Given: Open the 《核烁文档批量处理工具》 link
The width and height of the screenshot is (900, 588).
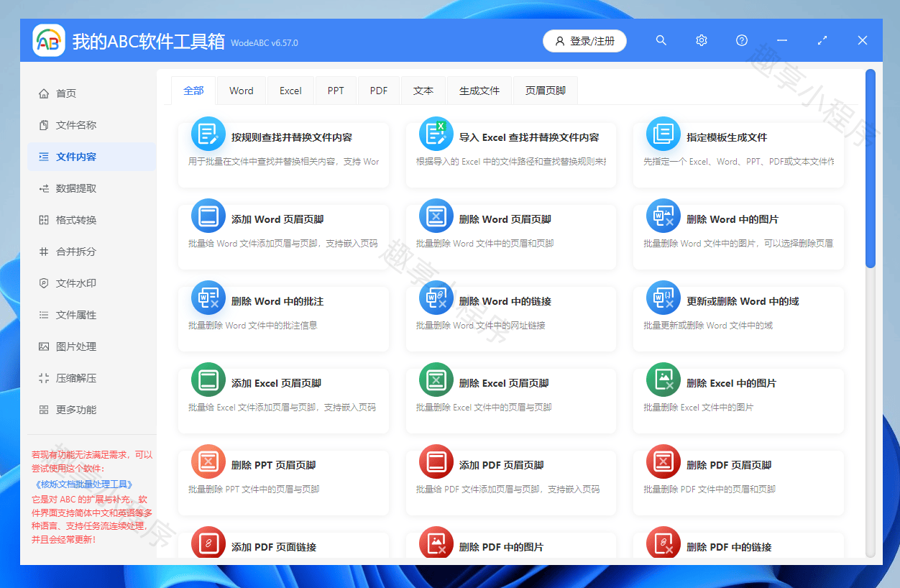Looking at the screenshot, I should pos(83,484).
